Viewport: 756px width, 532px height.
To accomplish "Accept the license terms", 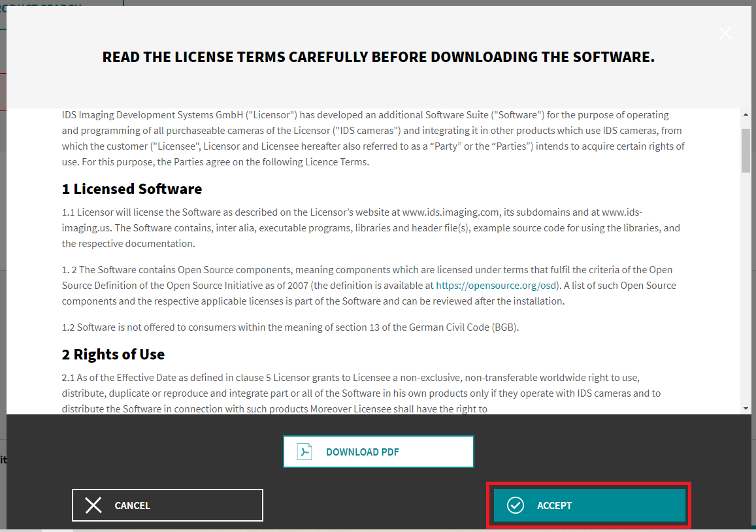I will pyautogui.click(x=589, y=505).
